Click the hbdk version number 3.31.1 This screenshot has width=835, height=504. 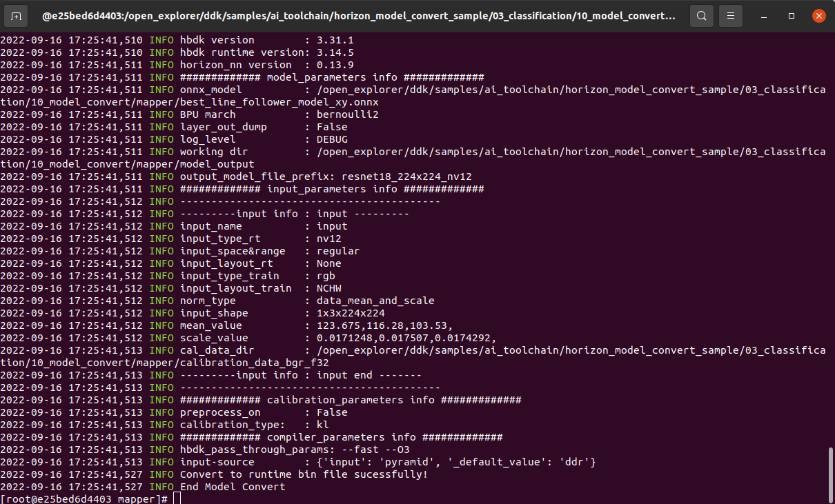click(x=335, y=40)
